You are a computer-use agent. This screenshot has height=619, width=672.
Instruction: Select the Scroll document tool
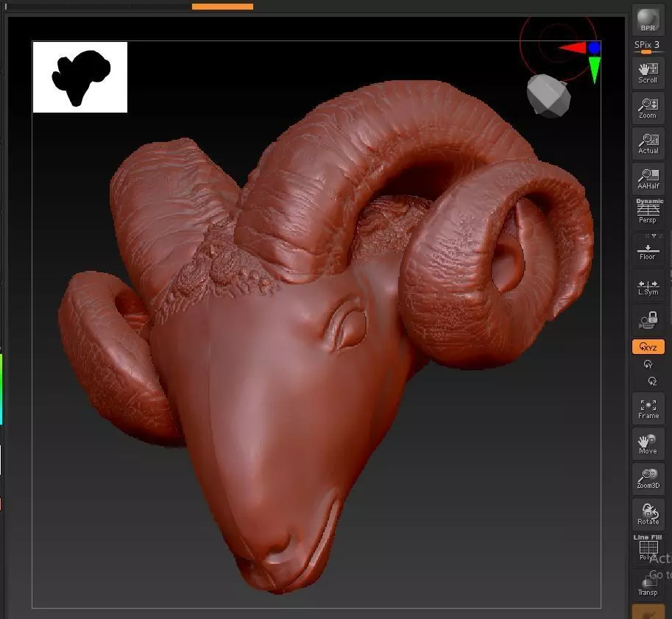click(648, 74)
